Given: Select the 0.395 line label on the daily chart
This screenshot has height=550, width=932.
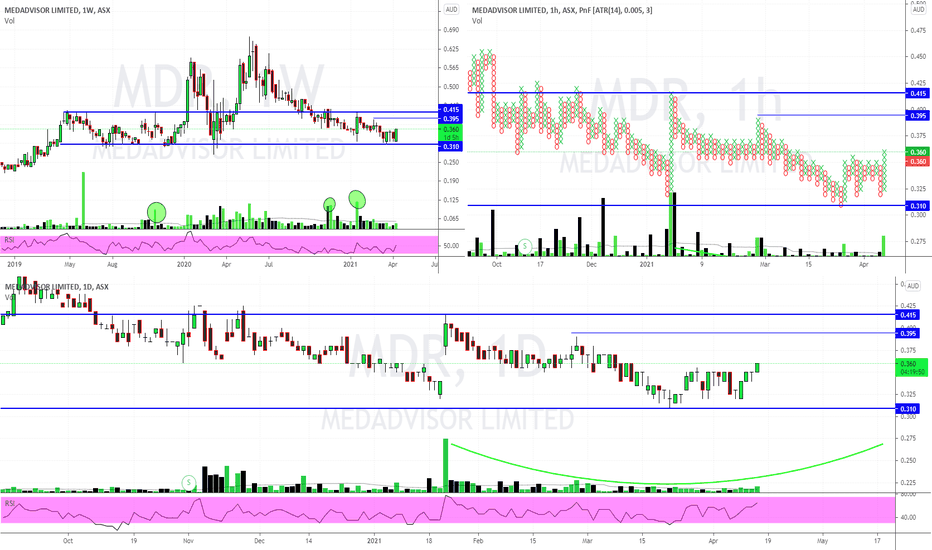Looking at the screenshot, I should pos(908,334).
